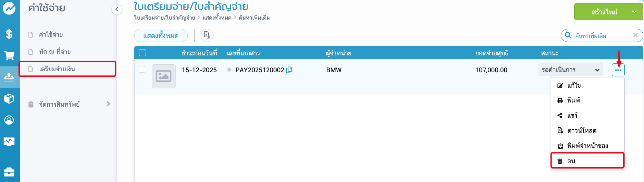Toggle the select-all checkbox in table header
Image resolution: width=644 pixels, height=182 pixels.
tap(142, 53)
